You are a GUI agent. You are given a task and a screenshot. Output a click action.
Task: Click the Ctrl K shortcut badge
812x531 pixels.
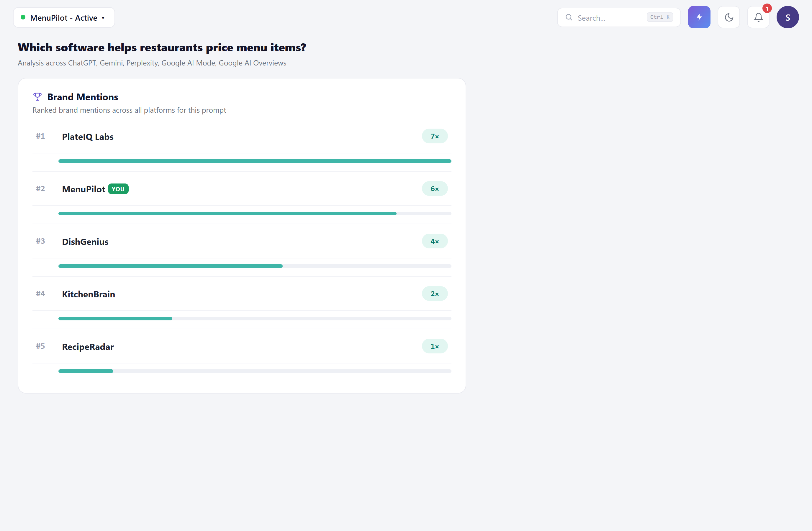[x=660, y=17]
